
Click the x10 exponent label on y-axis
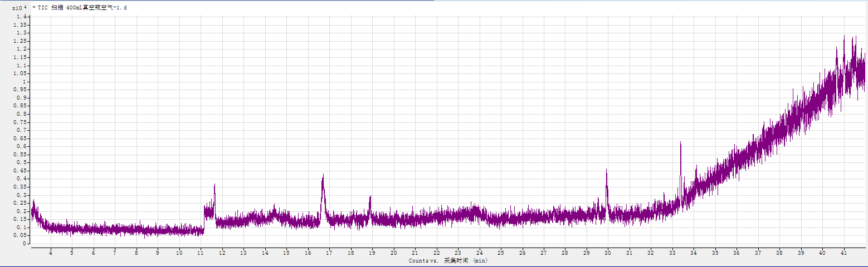tap(19, 8)
